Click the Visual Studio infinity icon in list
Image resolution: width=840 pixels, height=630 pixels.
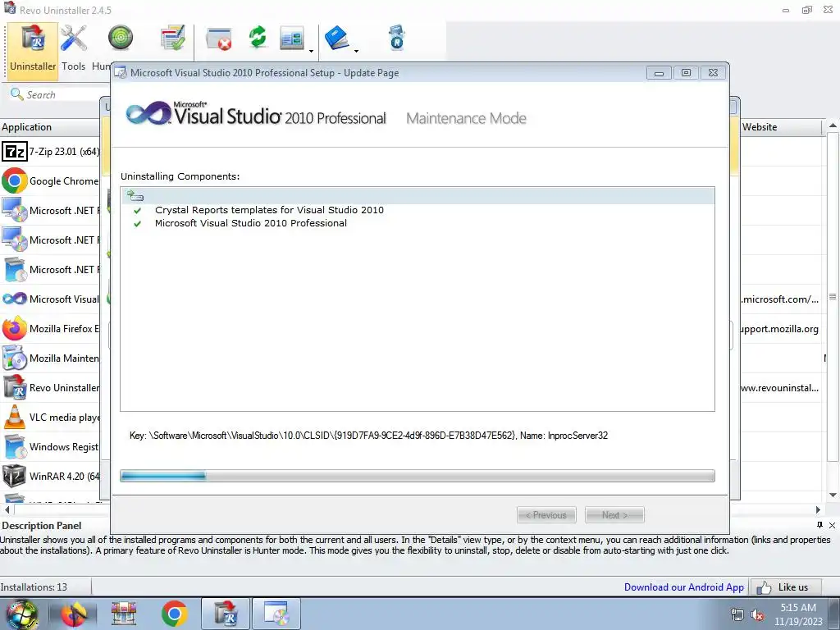(x=15, y=299)
